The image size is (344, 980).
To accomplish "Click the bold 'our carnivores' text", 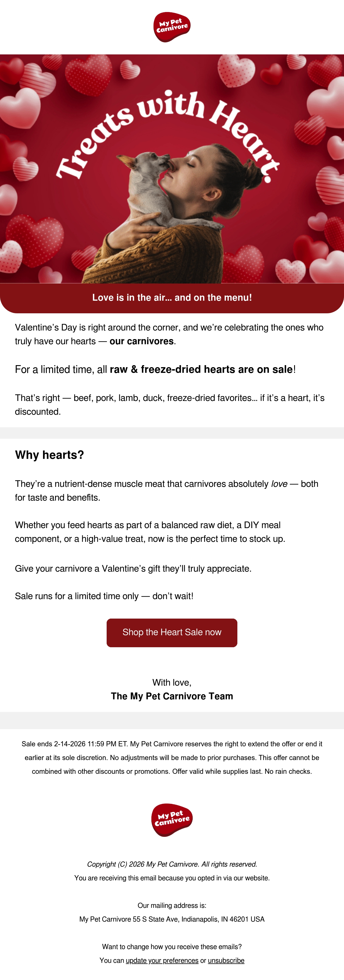I will point(141,341).
